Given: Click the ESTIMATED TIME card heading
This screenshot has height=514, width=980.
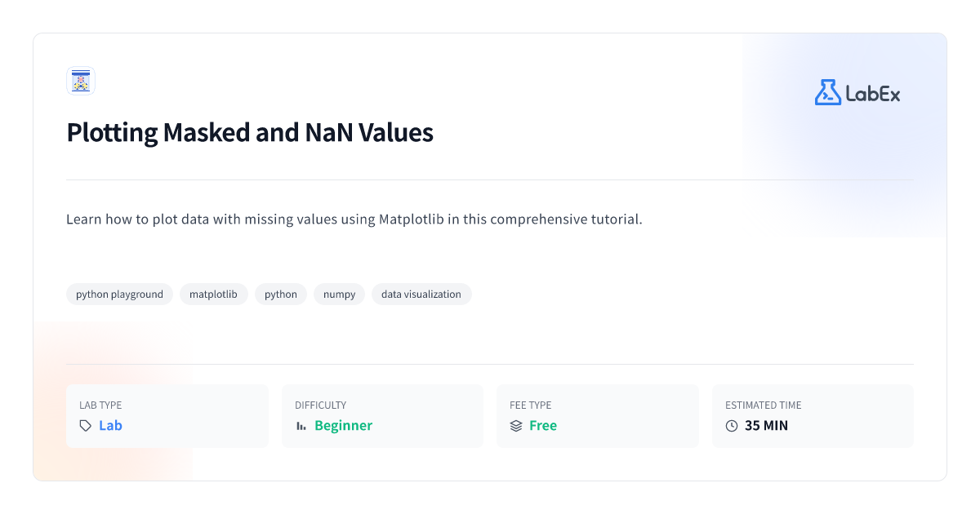Looking at the screenshot, I should coord(764,405).
